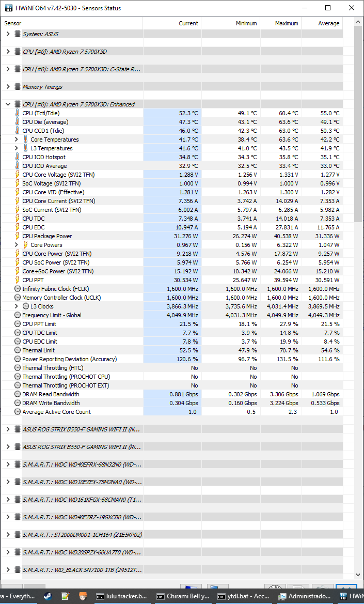This screenshot has height=604, width=364.
Task: Click the lightning icon beside CPU EDC
Action: (18, 227)
